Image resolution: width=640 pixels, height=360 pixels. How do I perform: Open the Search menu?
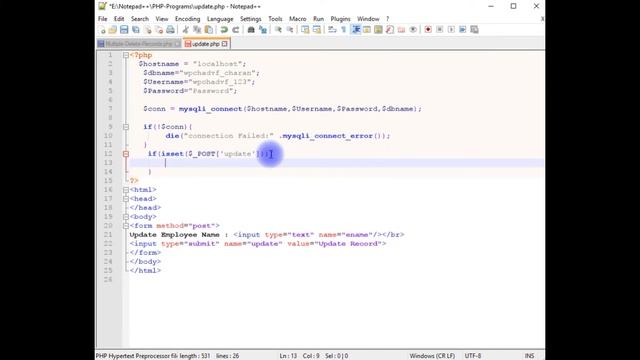coord(140,19)
